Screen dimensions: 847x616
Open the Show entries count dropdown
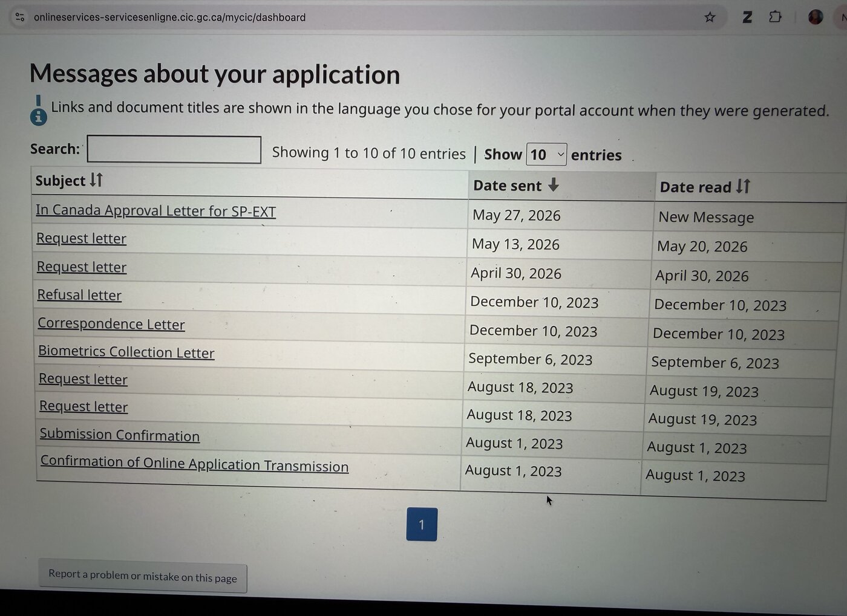(547, 155)
